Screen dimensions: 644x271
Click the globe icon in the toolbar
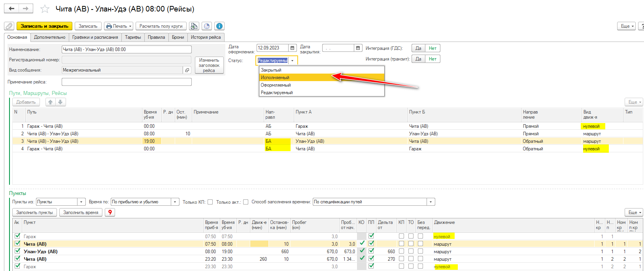(x=206, y=26)
